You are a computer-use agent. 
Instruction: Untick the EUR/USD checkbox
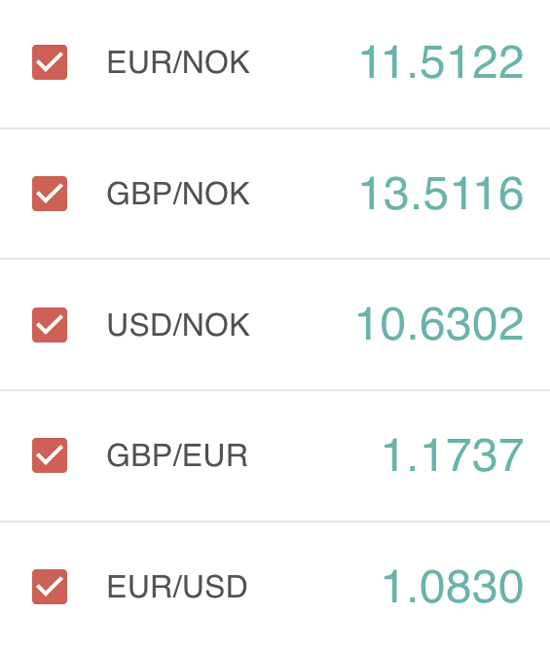49,587
